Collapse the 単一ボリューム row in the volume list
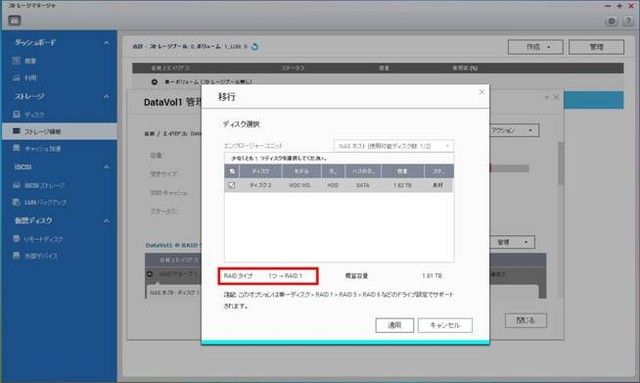Image resolution: width=640 pixels, height=383 pixels. coord(154,82)
